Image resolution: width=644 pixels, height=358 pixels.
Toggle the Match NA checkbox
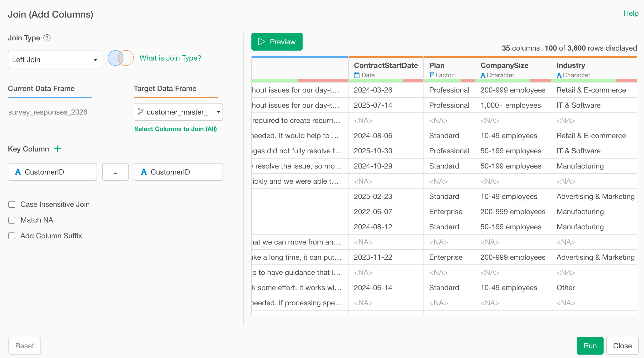click(12, 220)
